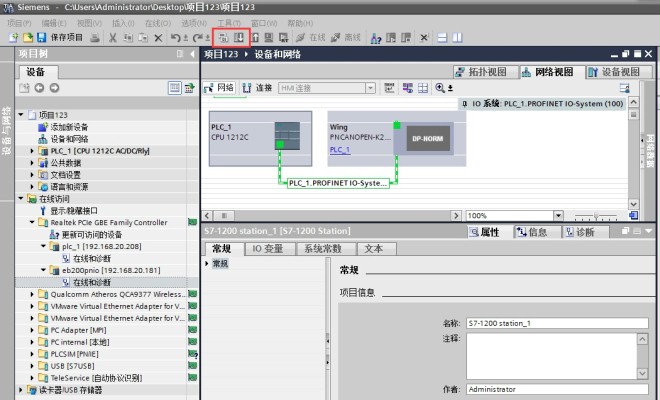660x400 pixels.
Task: Toggle the Network (网络) mode button
Action: click(x=219, y=88)
